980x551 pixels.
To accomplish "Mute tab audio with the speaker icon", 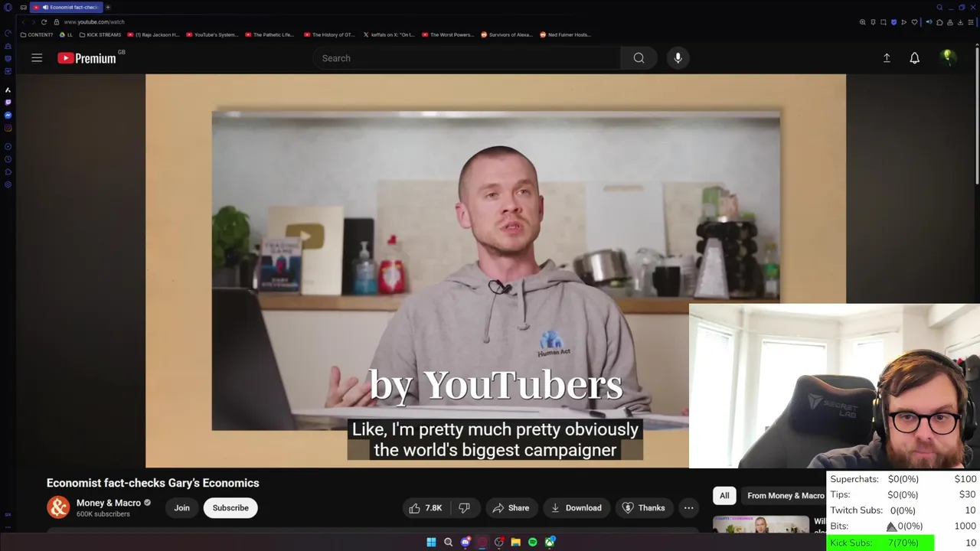I will (929, 22).
